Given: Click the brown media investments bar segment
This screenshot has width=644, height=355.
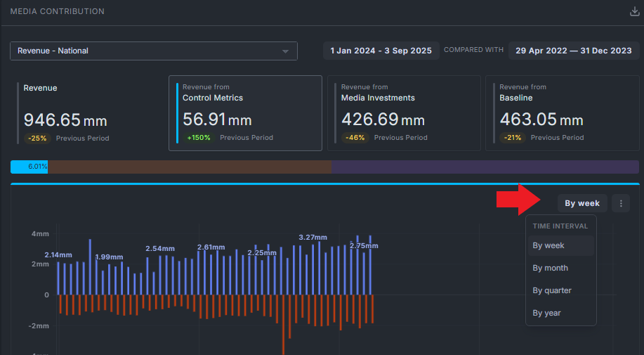Looking at the screenshot, I should coord(190,167).
